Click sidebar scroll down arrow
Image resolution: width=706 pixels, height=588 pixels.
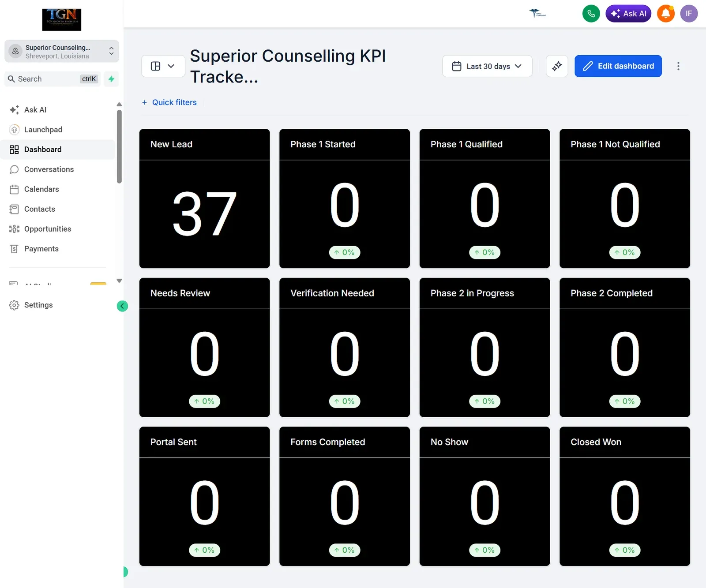click(119, 281)
